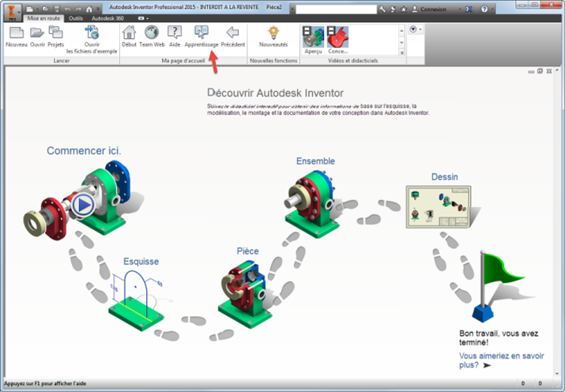Switch to the Mise en route tab
Viewport: 565px width, 392px height.
pyautogui.click(x=43, y=18)
